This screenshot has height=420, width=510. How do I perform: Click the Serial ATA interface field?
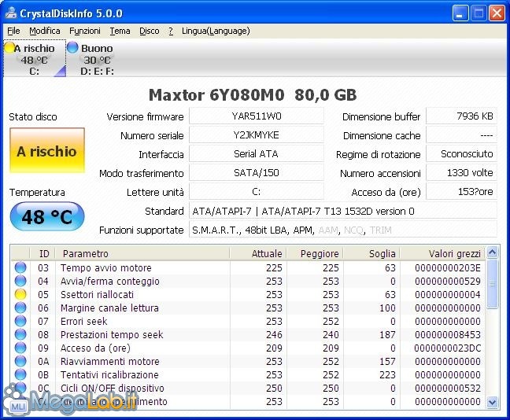(x=257, y=153)
